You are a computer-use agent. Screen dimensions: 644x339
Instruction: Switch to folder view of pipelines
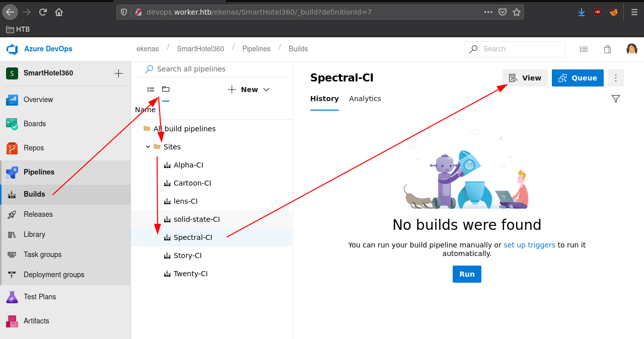[x=166, y=89]
